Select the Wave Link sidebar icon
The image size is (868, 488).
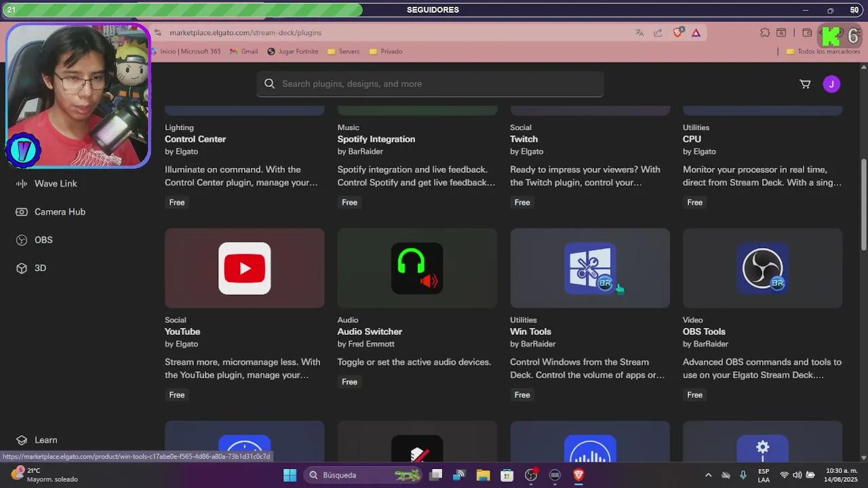pyautogui.click(x=22, y=184)
